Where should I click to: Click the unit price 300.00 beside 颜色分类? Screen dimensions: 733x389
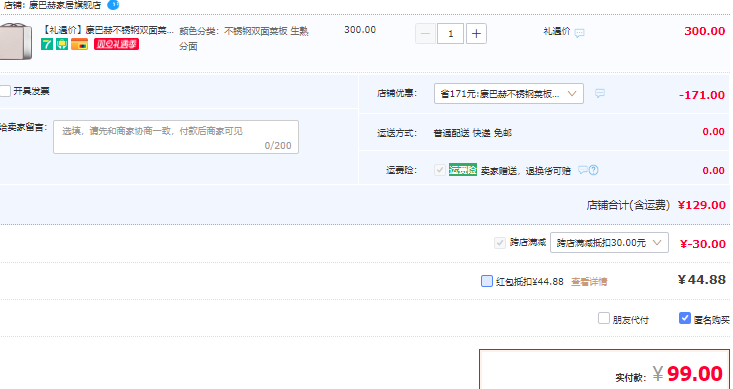(360, 29)
